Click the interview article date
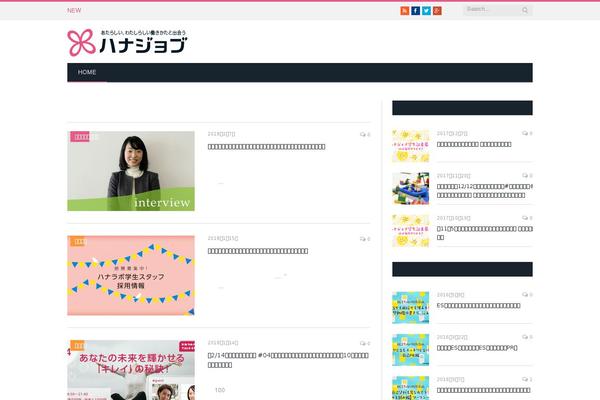 (221, 134)
